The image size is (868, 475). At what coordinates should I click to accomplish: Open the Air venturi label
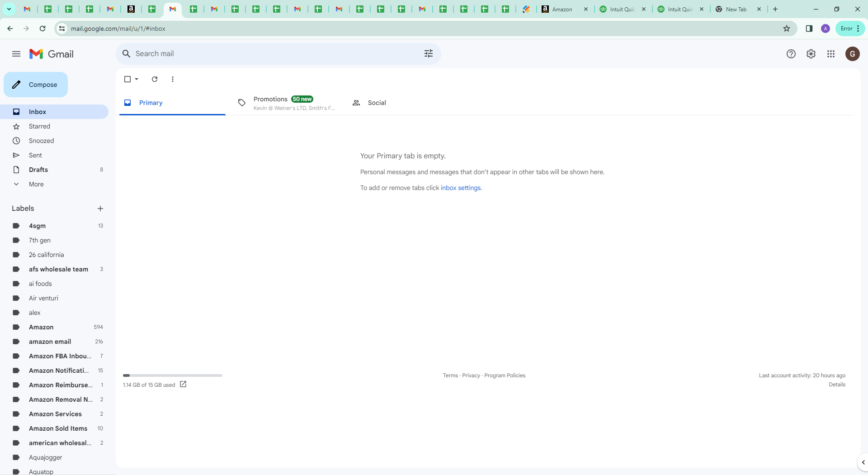tap(54, 298)
